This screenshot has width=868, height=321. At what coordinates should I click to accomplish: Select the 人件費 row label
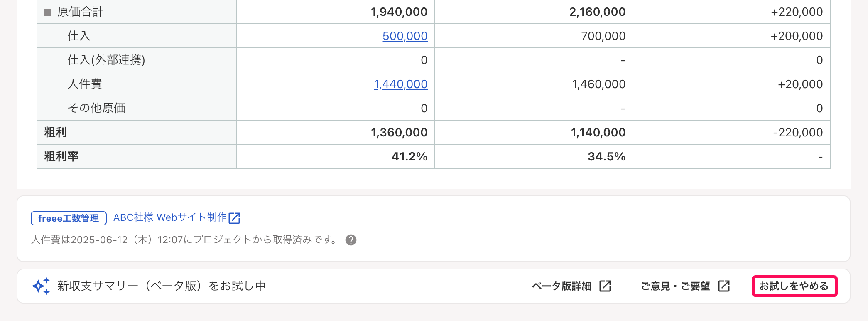(85, 84)
